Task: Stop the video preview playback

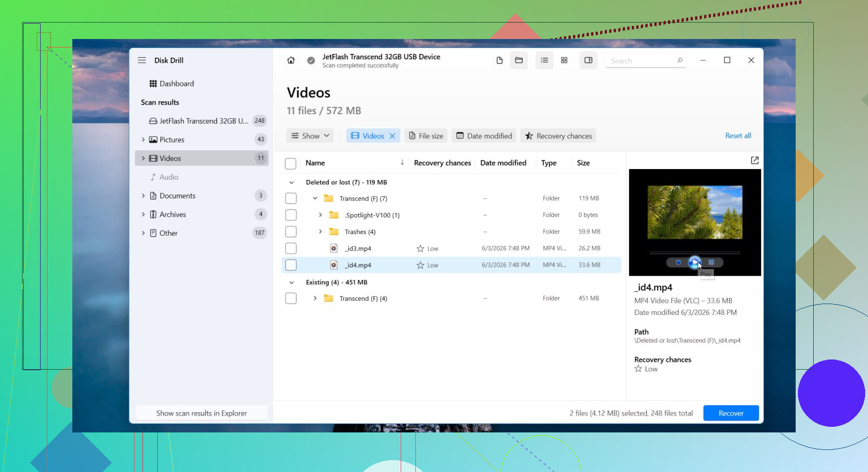Action: tap(678, 262)
